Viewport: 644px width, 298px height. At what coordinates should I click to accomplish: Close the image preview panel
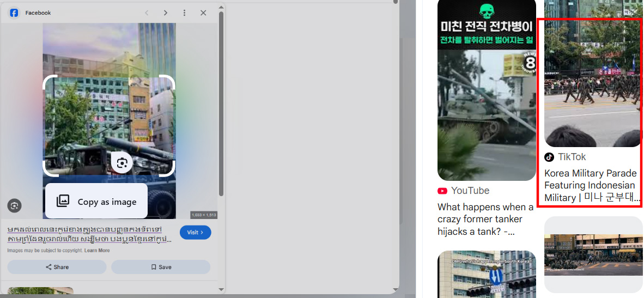pos(203,13)
